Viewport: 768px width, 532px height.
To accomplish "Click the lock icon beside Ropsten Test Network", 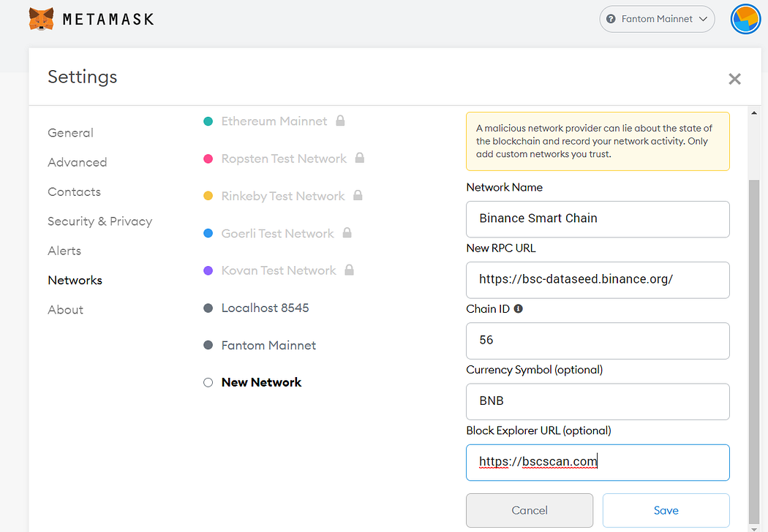I will point(359,159).
